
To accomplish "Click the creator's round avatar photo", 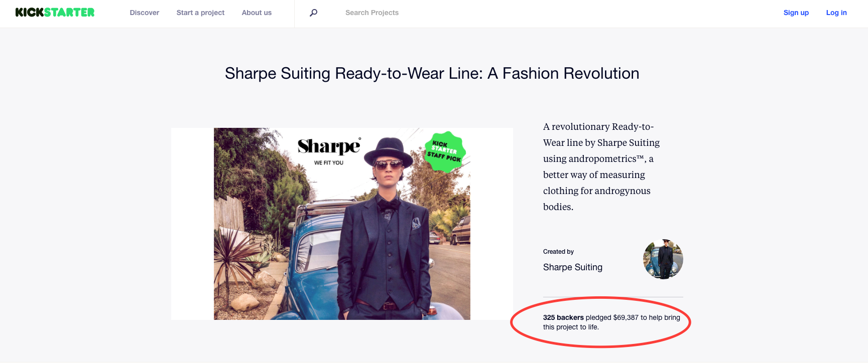I will (663, 259).
